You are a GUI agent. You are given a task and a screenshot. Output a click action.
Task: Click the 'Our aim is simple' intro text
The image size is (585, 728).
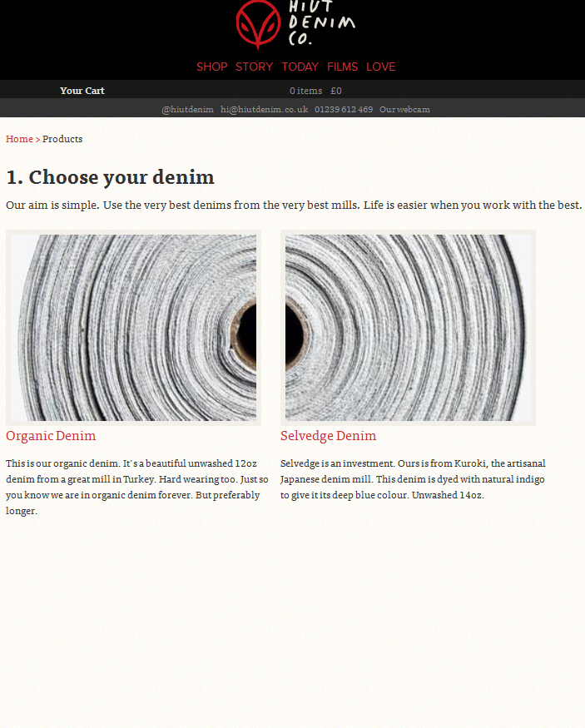294,206
